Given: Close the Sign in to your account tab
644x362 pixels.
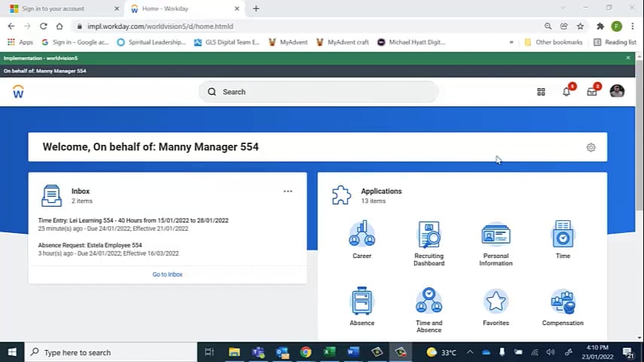Looking at the screenshot, I should click(117, 8).
